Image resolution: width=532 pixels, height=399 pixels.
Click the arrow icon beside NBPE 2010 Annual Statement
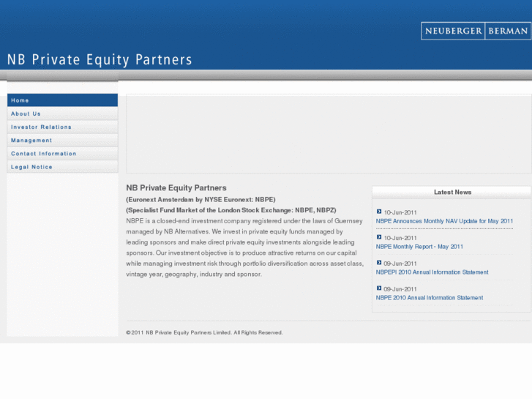[x=379, y=288]
